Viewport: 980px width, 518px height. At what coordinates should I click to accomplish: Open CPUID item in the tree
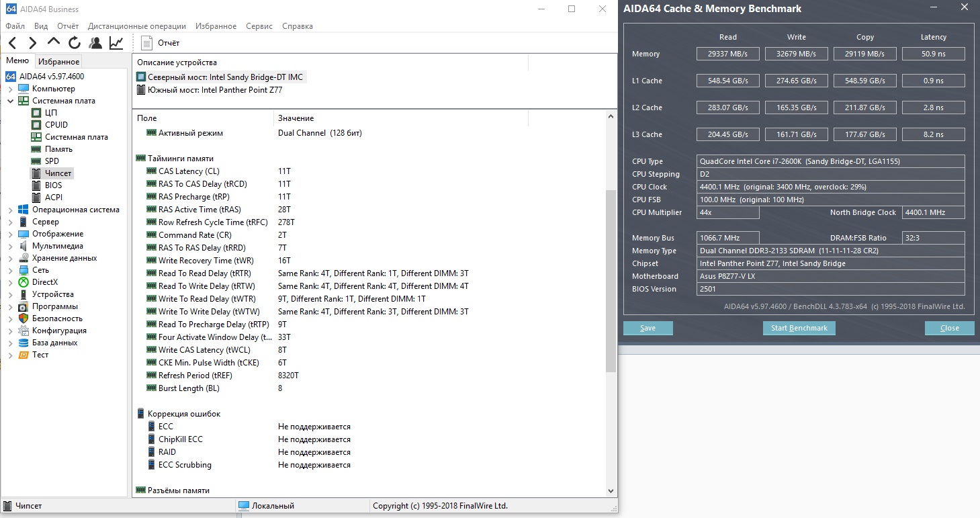(56, 125)
